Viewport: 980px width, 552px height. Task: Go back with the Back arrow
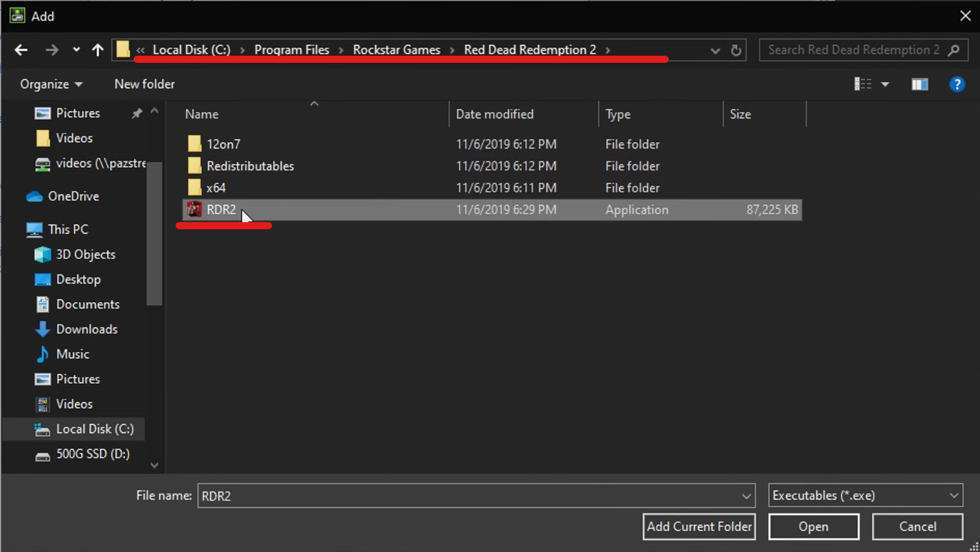(x=21, y=50)
